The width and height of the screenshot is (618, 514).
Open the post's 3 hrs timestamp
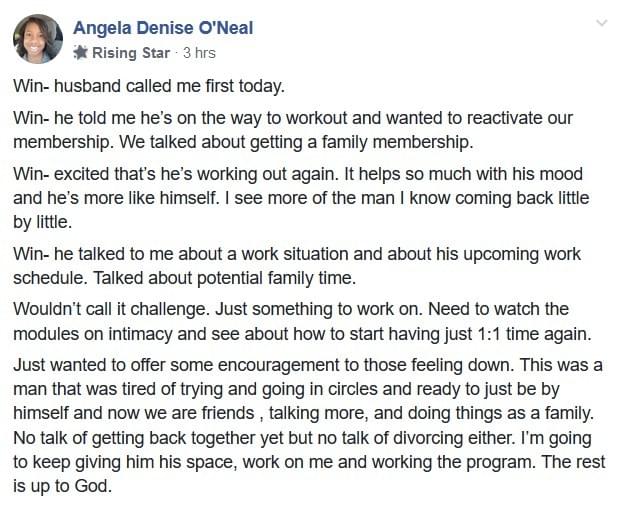tap(198, 53)
